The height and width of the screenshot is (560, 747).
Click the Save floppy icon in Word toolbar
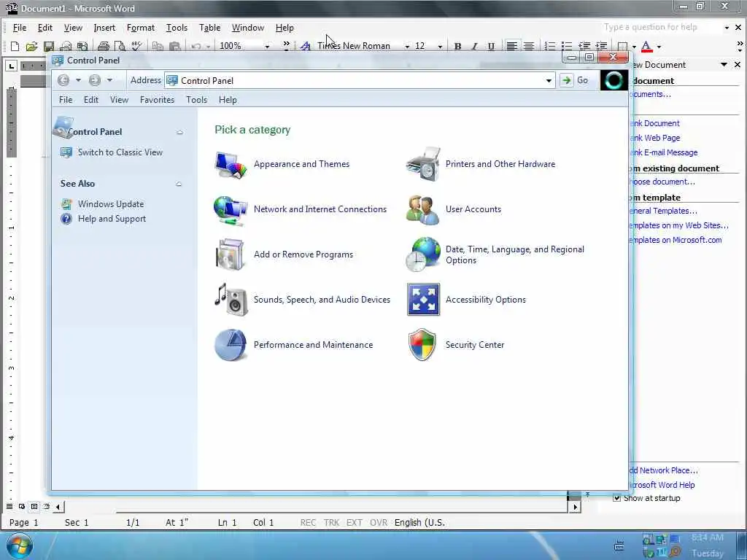click(x=49, y=46)
